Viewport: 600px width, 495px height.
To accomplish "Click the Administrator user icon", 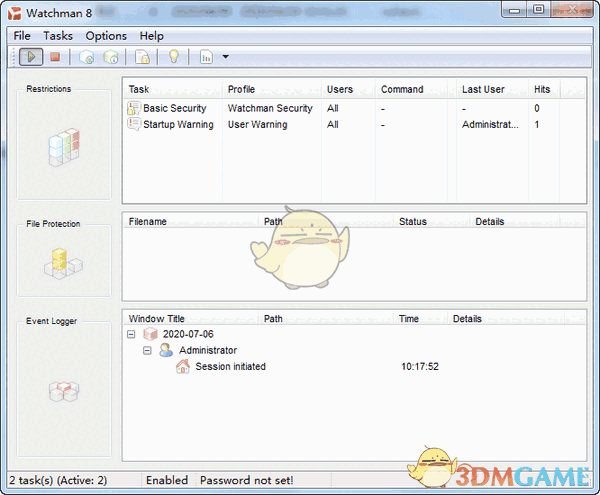I will [166, 350].
